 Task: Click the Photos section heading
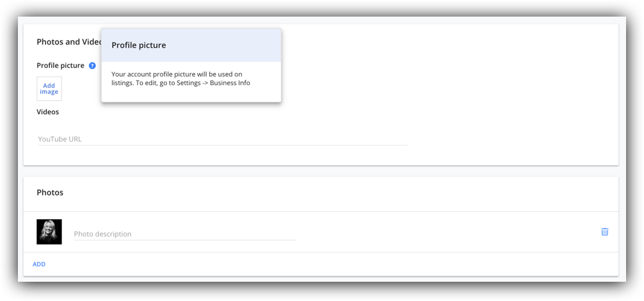[x=50, y=193]
